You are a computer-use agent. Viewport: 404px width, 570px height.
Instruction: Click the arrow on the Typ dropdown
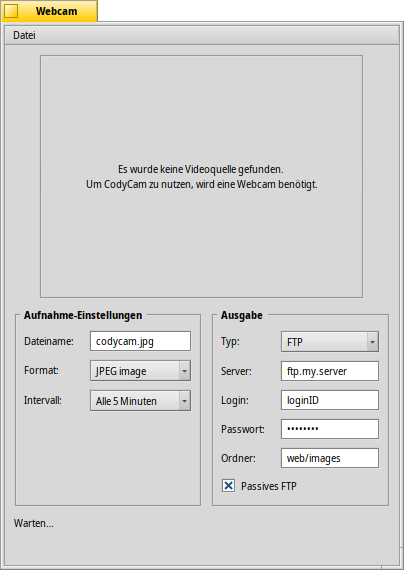pyautogui.click(x=372, y=342)
